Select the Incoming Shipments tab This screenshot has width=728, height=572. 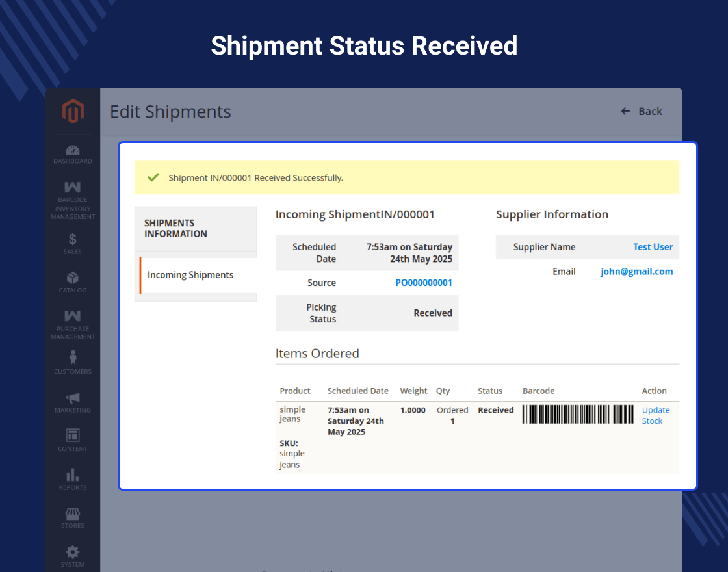coord(190,275)
